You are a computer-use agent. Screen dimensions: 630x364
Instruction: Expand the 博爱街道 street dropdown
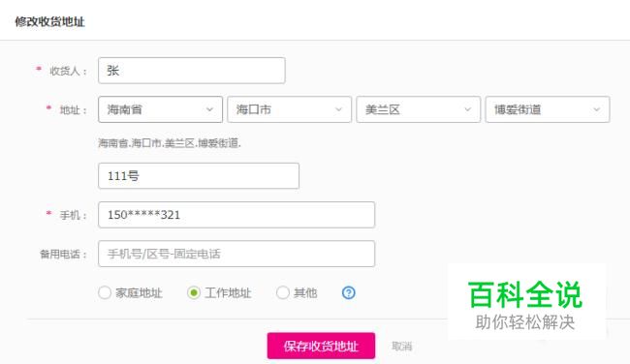click(x=548, y=109)
